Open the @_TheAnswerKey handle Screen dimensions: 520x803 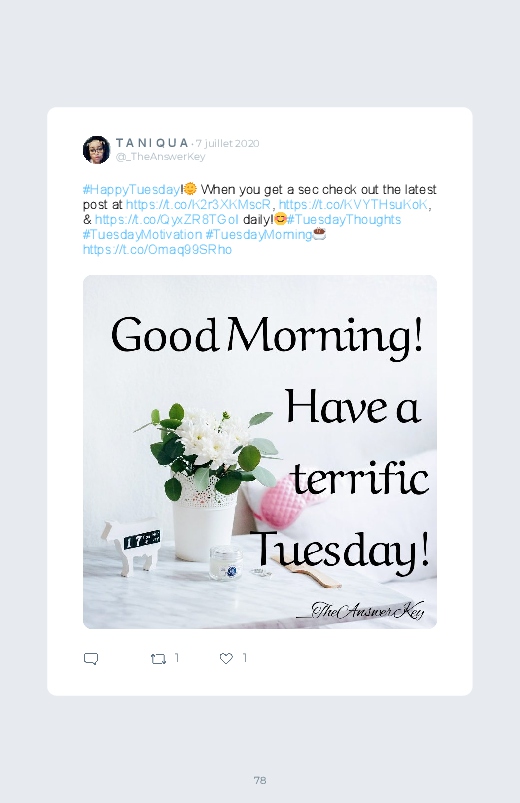click(x=160, y=157)
